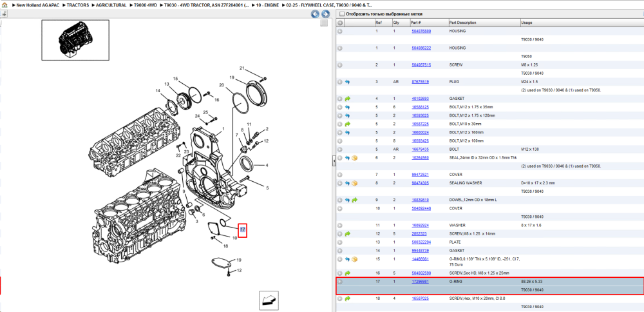The height and width of the screenshot is (312, 644).
Task: Select highlighted callout 17 in the diagram
Action: pos(242,229)
